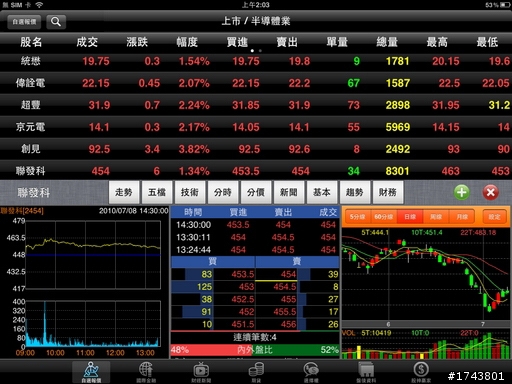Image resolution: width=512 pixels, height=384 pixels.
Task: Open the 選擇權 chat-dollar icon
Action: (311, 372)
